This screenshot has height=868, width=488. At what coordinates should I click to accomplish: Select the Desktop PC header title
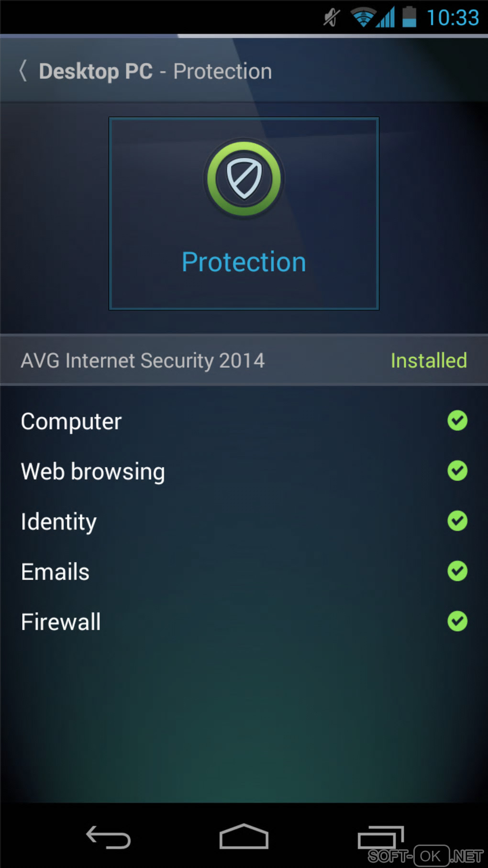click(x=96, y=71)
